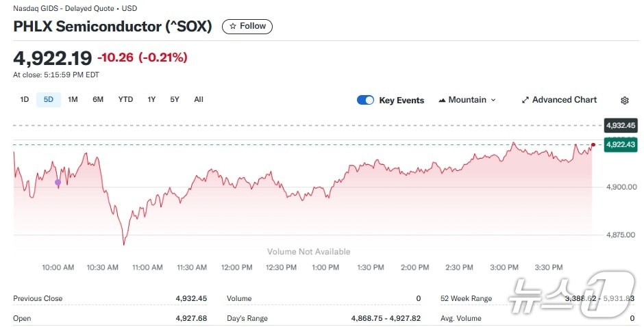Click the star icon in Follow button
Viewport: 644px width, 327px height.
(233, 26)
